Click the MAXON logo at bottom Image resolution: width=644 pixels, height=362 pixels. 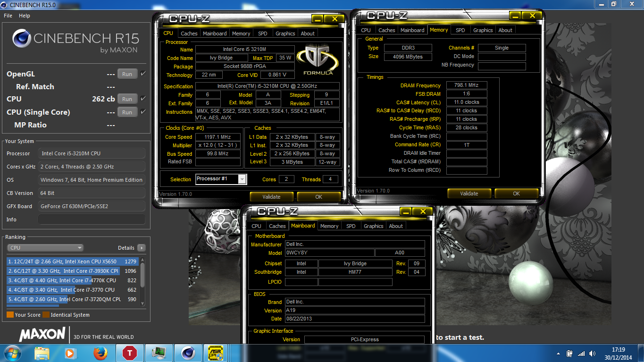pyautogui.click(x=42, y=335)
